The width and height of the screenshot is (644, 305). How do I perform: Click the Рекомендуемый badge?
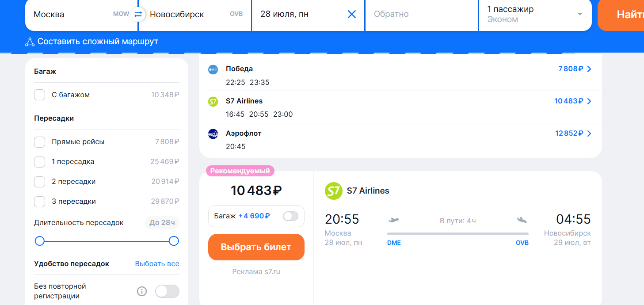tap(240, 171)
